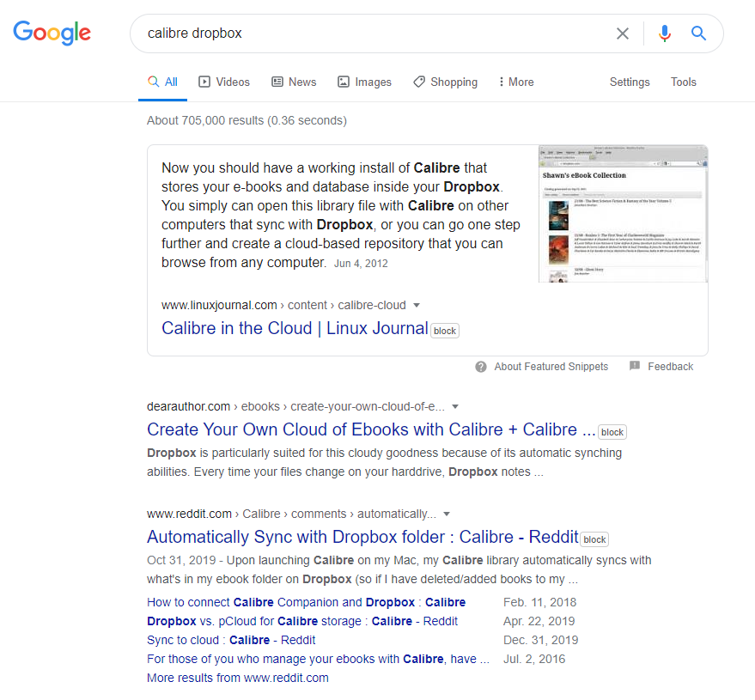This screenshot has width=755, height=700.
Task: Click the Feedback flag icon
Action: 635,367
